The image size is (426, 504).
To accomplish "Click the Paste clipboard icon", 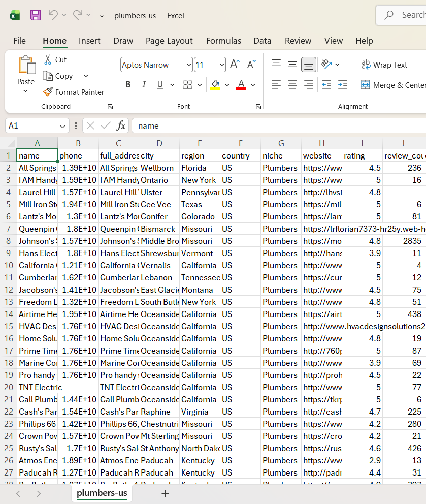I will coord(26,66).
